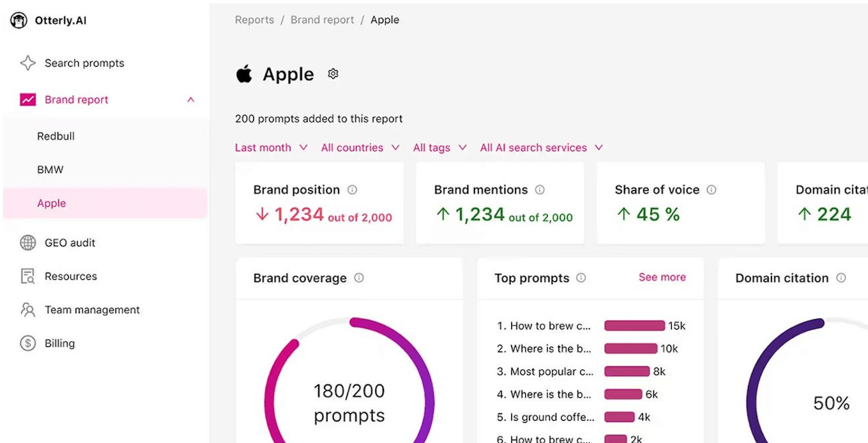Show Brand coverage info icon
Screen dimensions: 868x443
pyautogui.click(x=359, y=277)
